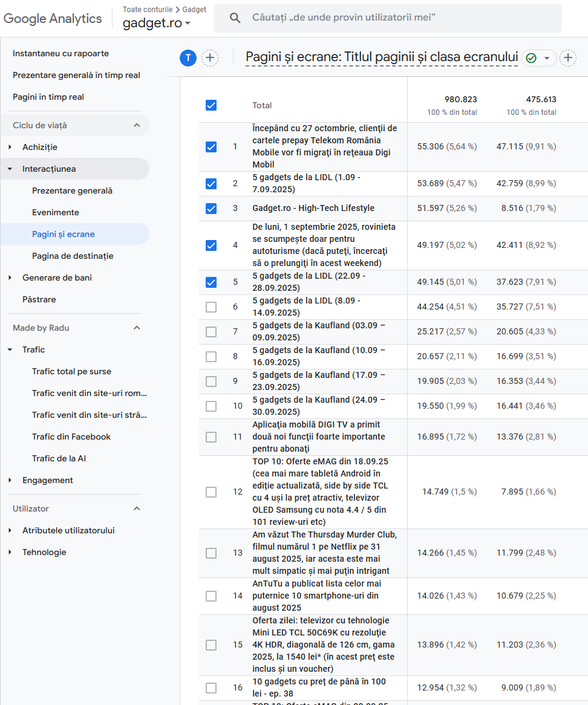Open dropdown arrow next to the report status
The width and height of the screenshot is (588, 705).
coord(547,58)
